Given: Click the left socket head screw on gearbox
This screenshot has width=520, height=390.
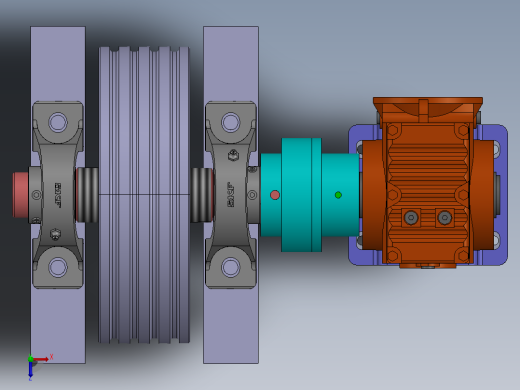Looking at the screenshot, I should pos(411,218).
